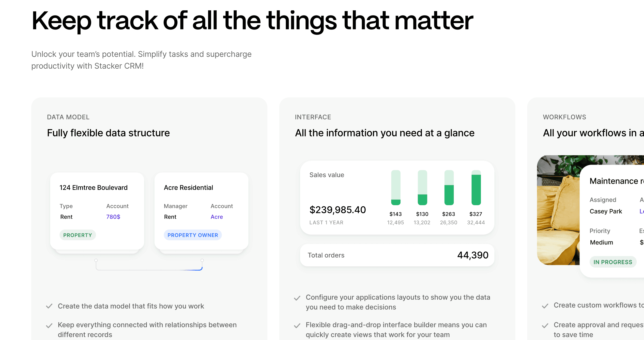Click checkmark next to 'Keep everything connected' text
The height and width of the screenshot is (340, 644).
49,325
